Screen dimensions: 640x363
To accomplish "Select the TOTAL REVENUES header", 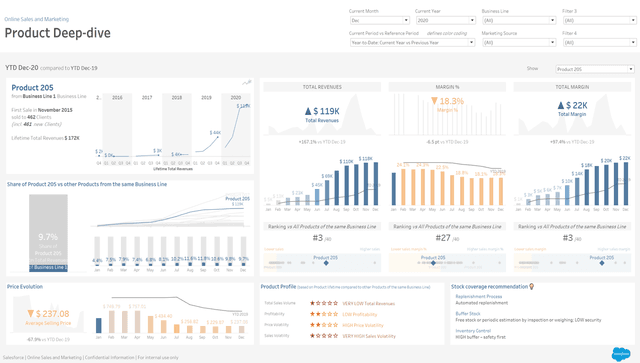I will click(322, 87).
